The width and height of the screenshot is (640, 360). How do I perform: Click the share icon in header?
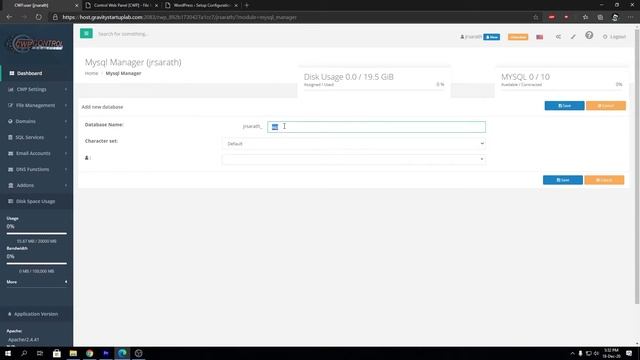tap(558, 37)
